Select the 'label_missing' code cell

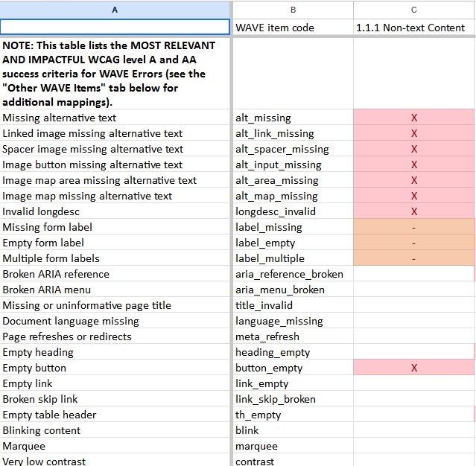click(293, 227)
